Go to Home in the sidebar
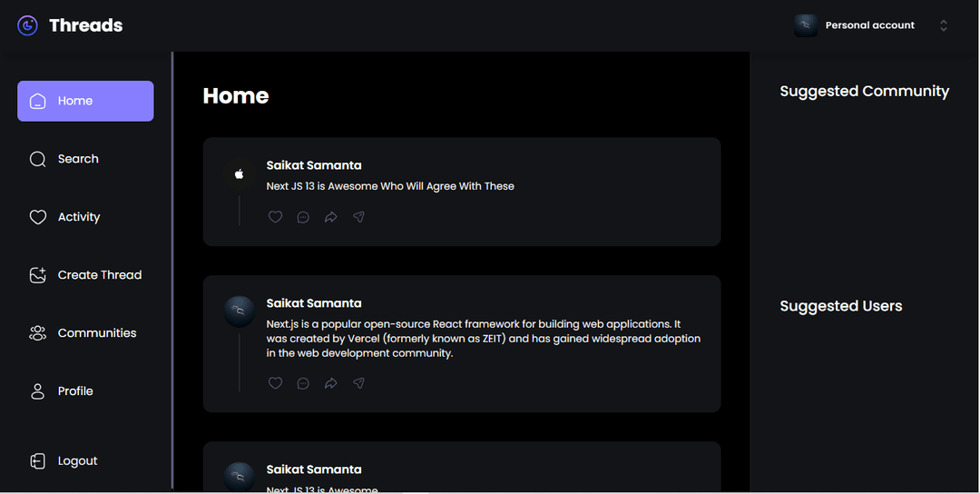Image resolution: width=980 pixels, height=494 pixels. [x=85, y=101]
